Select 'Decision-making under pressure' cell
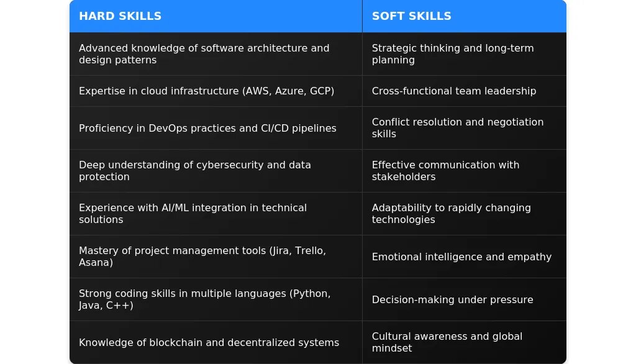The width and height of the screenshot is (636, 364). click(465, 299)
